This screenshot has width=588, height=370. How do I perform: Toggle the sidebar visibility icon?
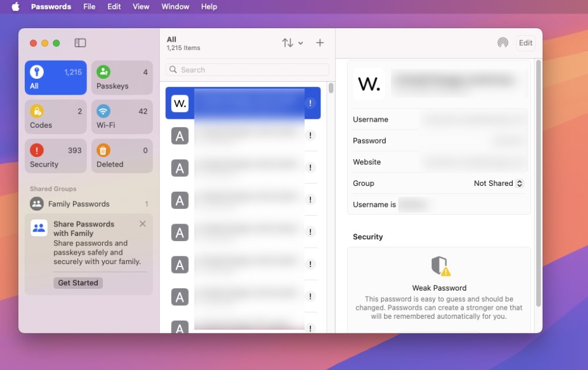pyautogui.click(x=80, y=43)
